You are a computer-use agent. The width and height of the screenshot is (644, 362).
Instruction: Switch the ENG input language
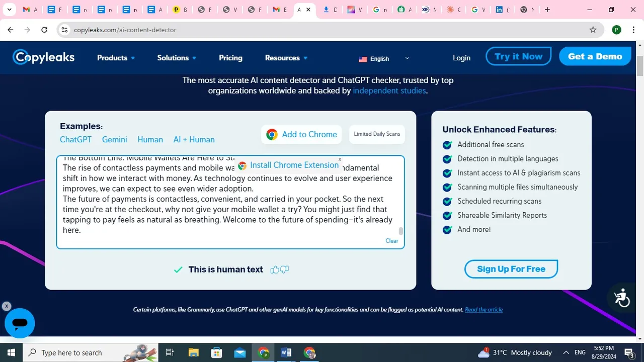tap(580, 352)
